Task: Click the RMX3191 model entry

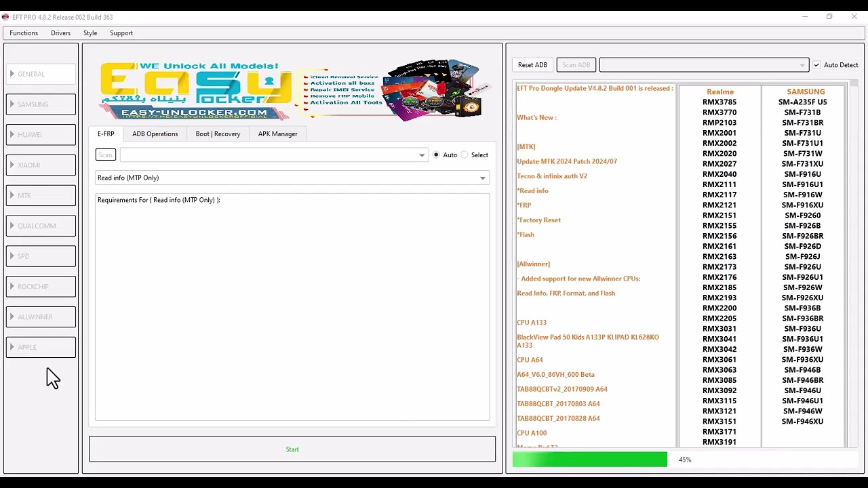Action: 719,442
